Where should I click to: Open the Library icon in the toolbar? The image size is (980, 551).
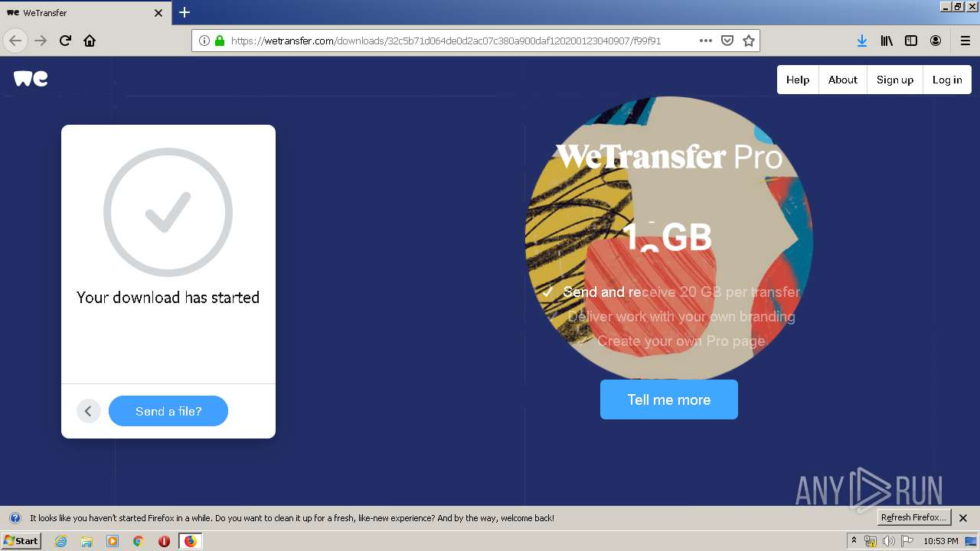[x=887, y=41]
